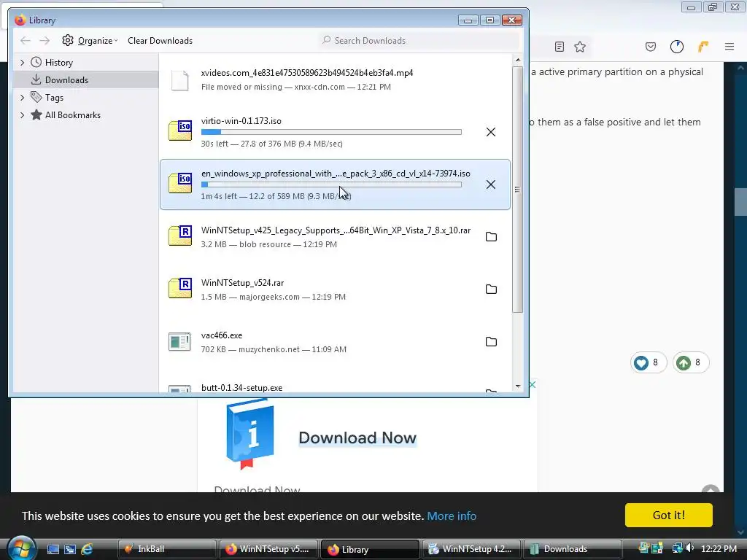Viewport: 747px width, 560px height.
Task: Click Show Desktop quick launch icon
Action: tap(53, 549)
